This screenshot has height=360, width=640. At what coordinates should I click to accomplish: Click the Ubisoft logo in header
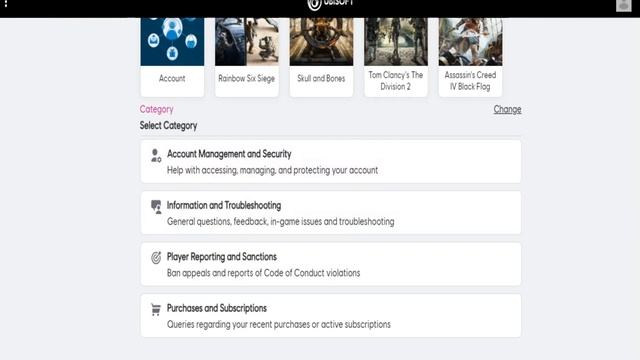[x=330, y=4]
